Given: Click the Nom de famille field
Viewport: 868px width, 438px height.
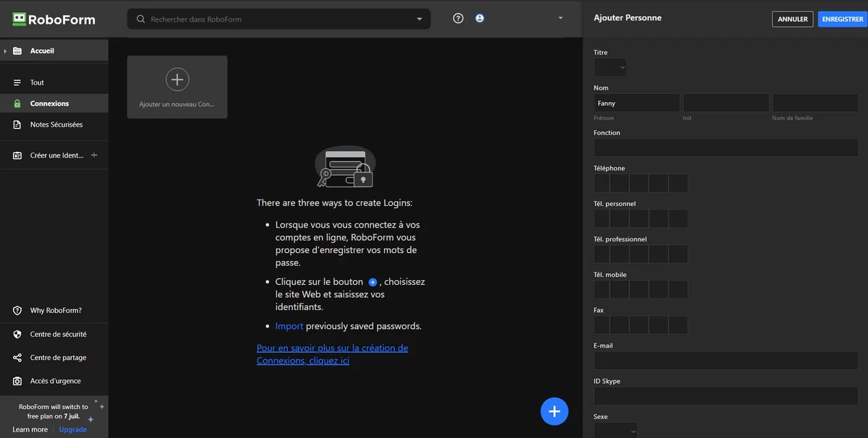Looking at the screenshot, I should tap(815, 103).
